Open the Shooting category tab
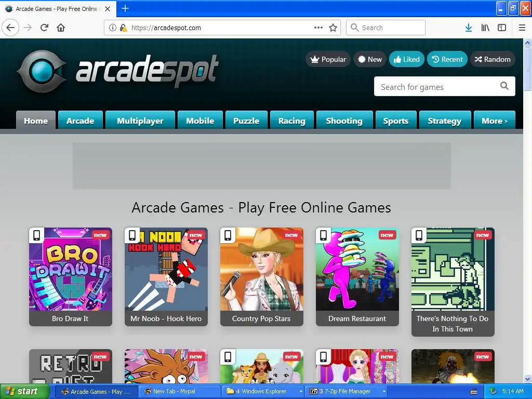 pyautogui.click(x=344, y=120)
